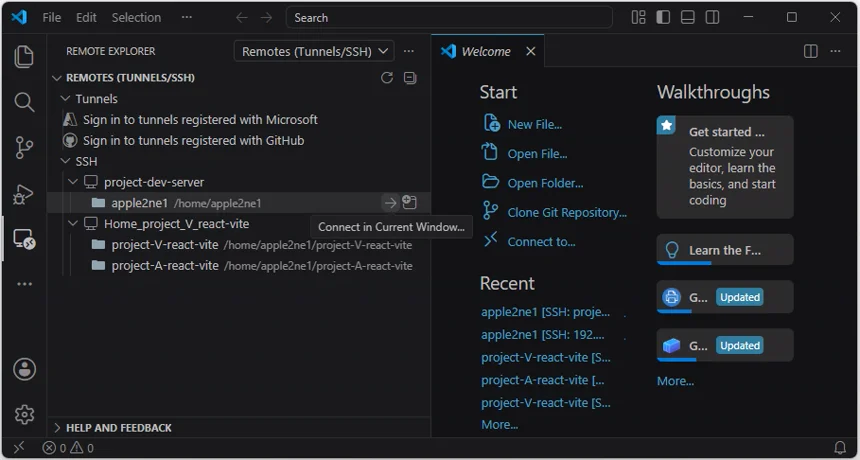Open second Updated walkthrough with cube icon
Image resolution: width=860 pixels, height=460 pixels.
pyautogui.click(x=725, y=345)
